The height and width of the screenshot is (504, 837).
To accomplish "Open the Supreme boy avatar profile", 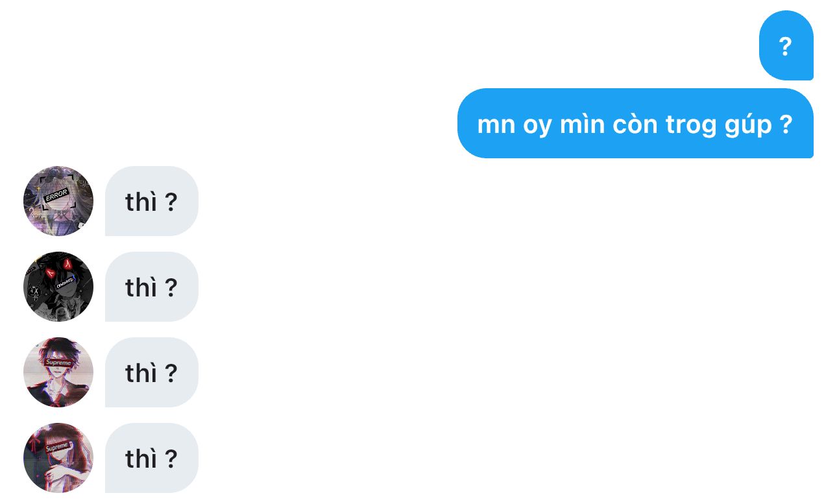I will [58, 372].
